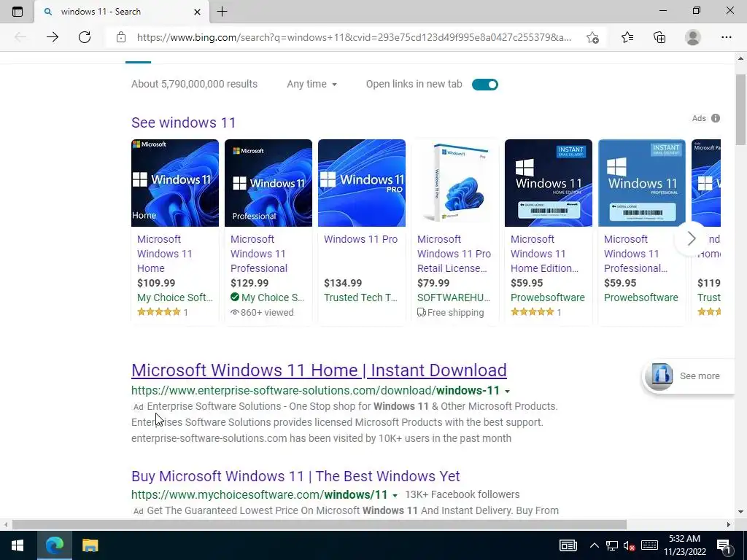The image size is (747, 560).
Task: Open Windows 11 Pro $134.99 image
Action: tap(362, 183)
